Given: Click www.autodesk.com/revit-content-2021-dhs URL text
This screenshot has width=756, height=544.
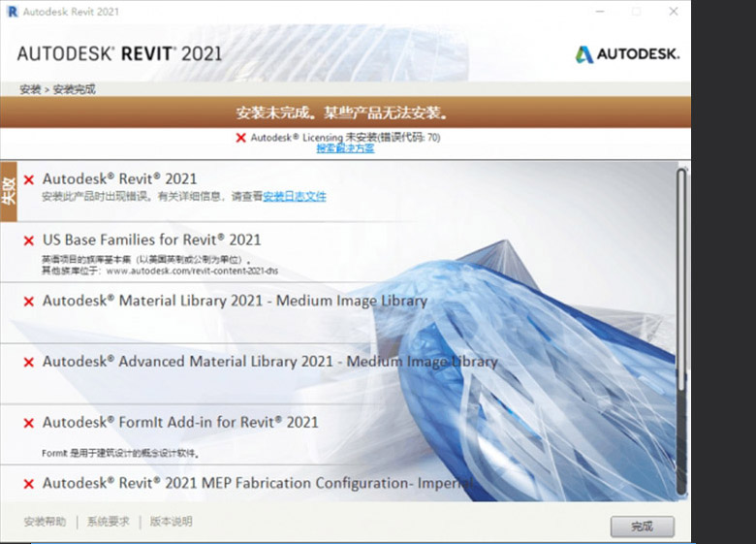Looking at the screenshot, I should point(192,272).
